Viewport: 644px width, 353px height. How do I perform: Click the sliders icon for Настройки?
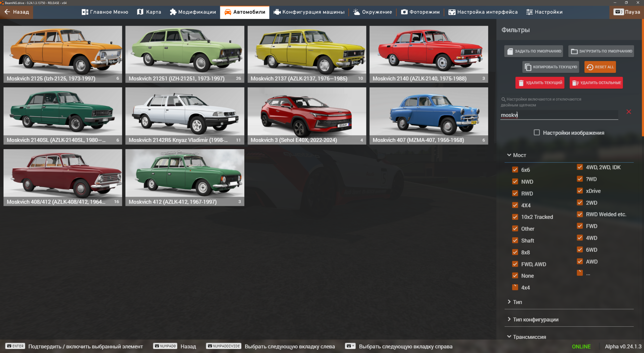tap(529, 12)
